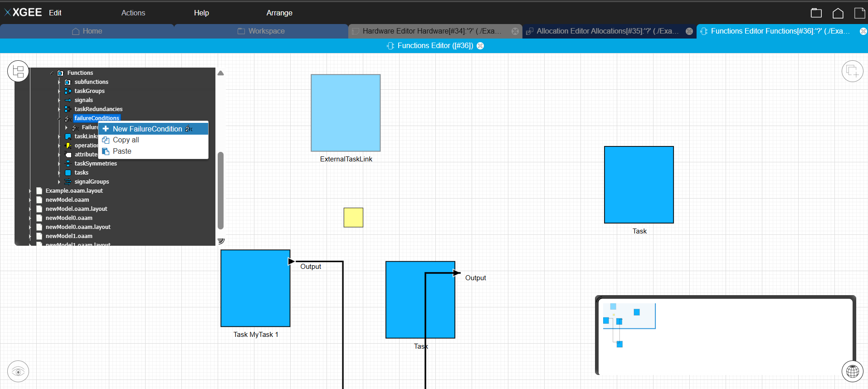Select the yellow square element on canvas

pos(353,218)
